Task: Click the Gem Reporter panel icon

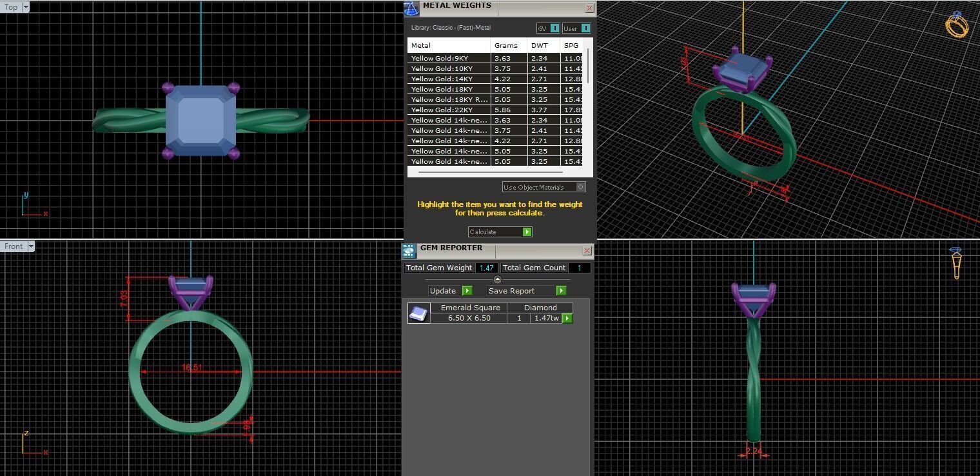Action: 409,251
